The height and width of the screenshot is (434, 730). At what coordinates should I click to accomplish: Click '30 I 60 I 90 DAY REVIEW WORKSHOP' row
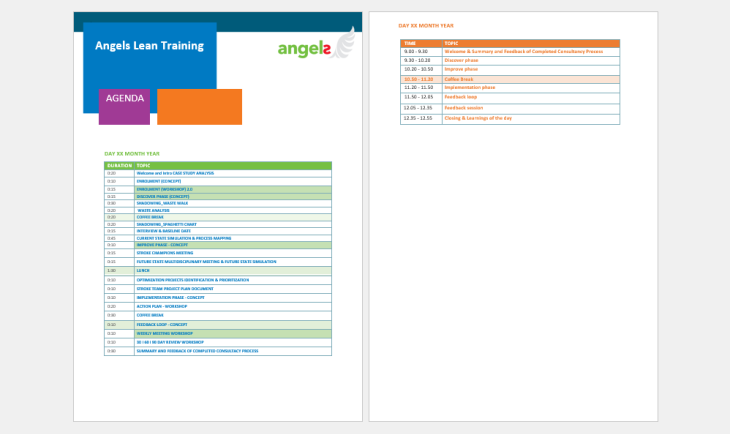point(218,342)
